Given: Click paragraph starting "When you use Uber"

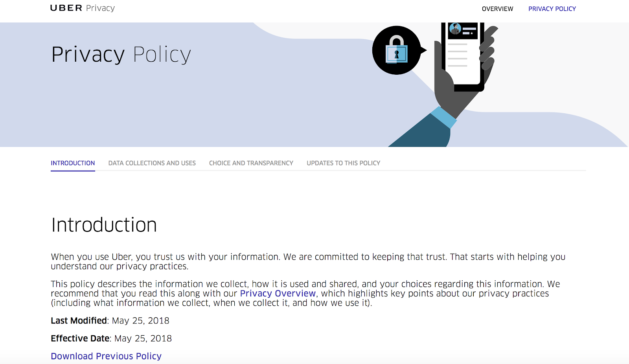Looking at the screenshot, I should (308, 261).
